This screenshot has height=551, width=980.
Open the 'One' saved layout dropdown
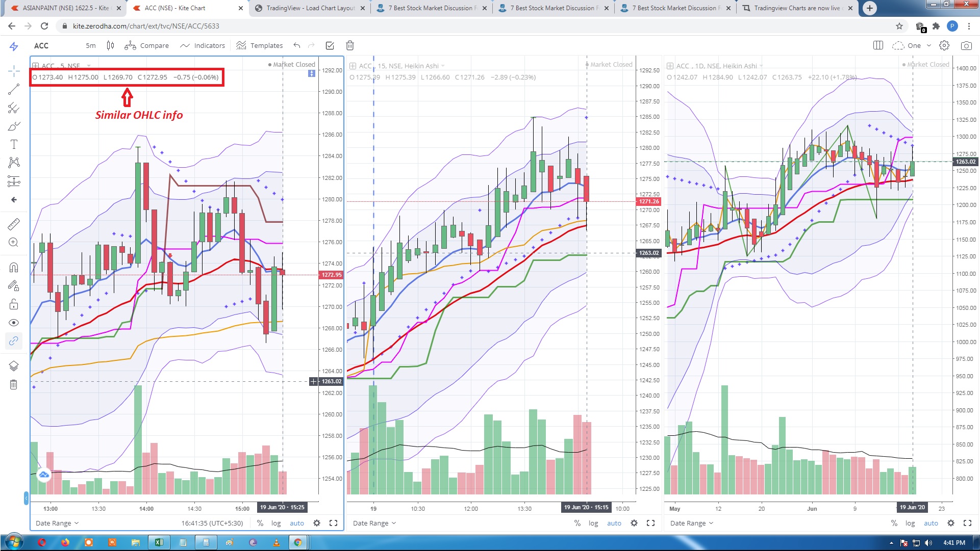912,45
